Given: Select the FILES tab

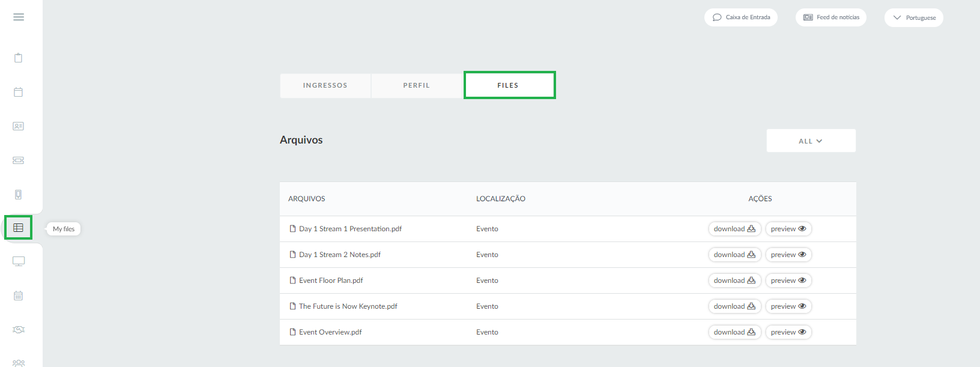Looking at the screenshot, I should pyautogui.click(x=509, y=85).
